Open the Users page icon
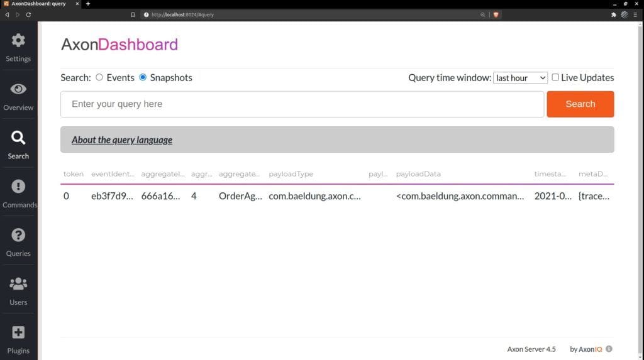 pyautogui.click(x=18, y=284)
